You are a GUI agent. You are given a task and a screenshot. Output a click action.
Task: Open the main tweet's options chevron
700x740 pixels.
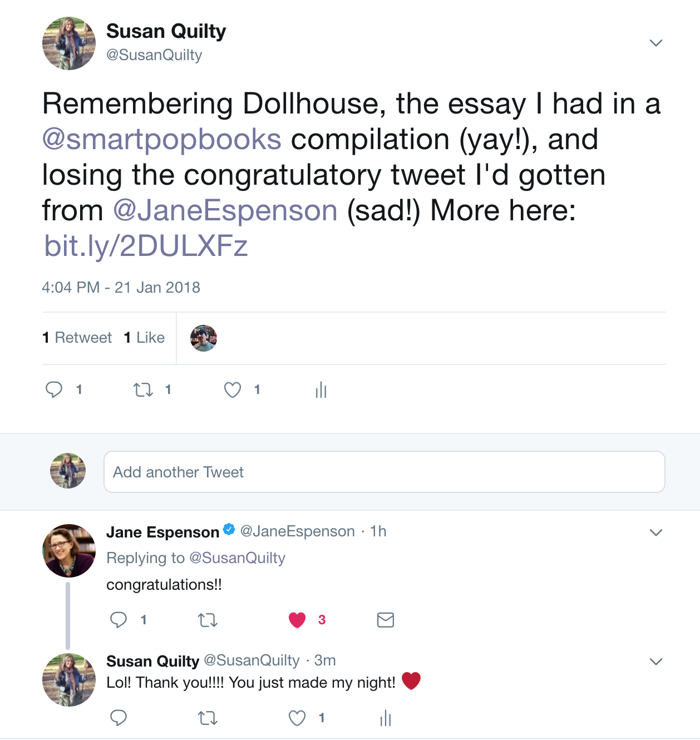click(656, 43)
